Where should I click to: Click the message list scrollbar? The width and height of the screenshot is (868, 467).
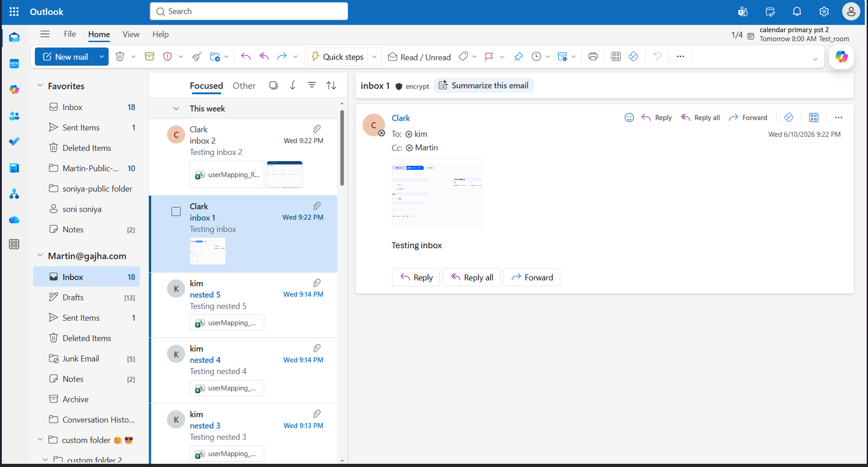[342, 148]
